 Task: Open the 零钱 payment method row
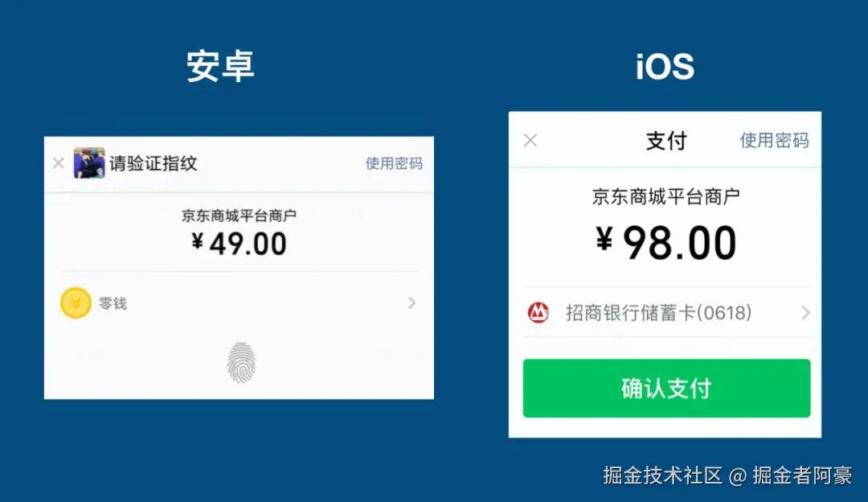point(240,303)
